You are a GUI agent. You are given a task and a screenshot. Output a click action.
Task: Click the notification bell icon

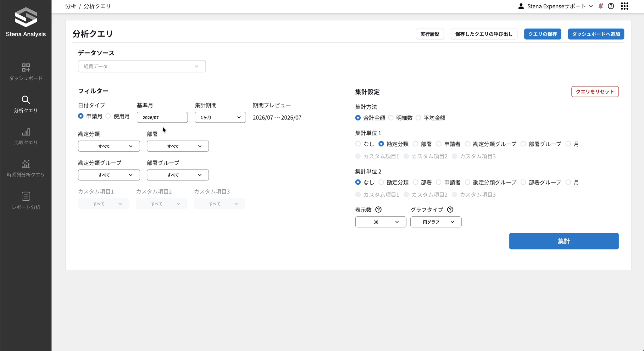tap(601, 6)
